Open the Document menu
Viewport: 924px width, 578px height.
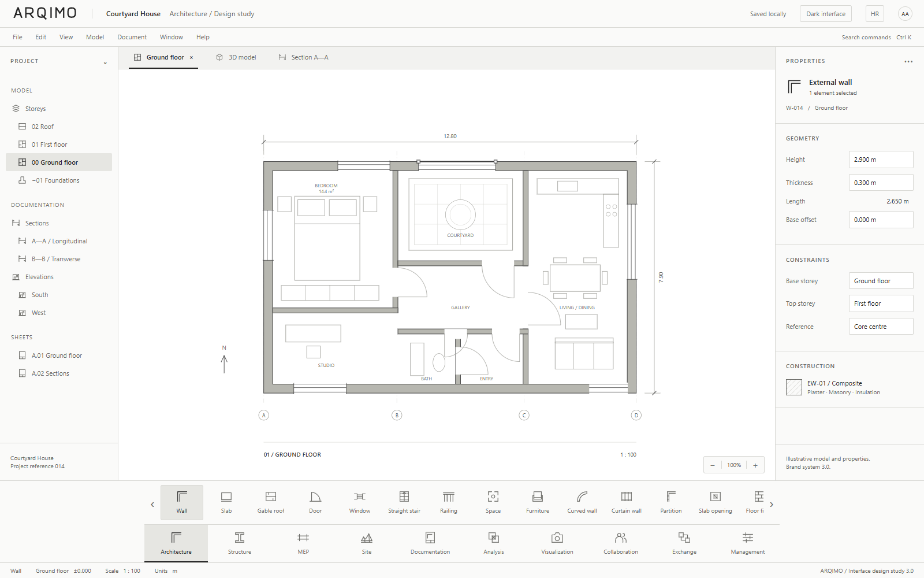132,37
